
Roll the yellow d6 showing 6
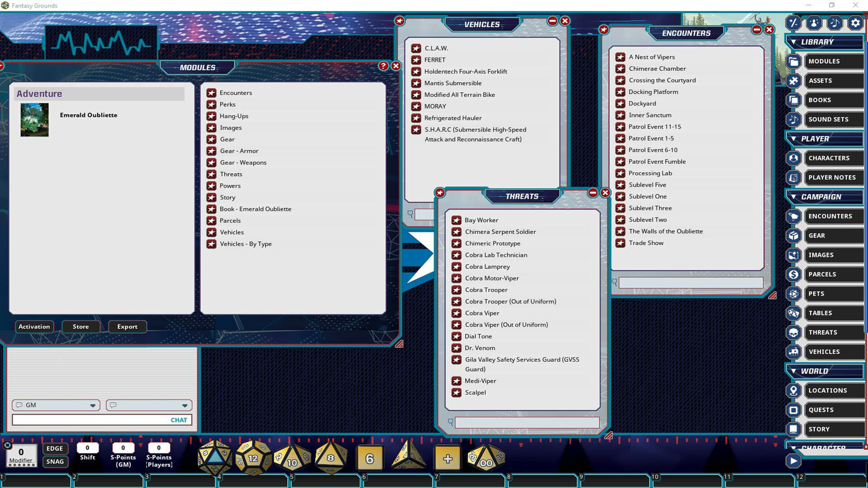pos(370,457)
